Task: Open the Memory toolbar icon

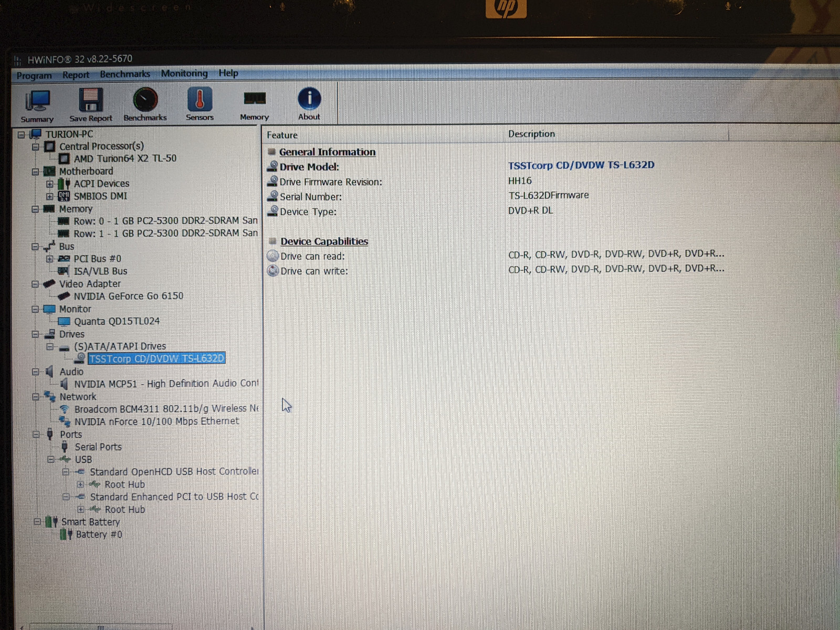Action: pyautogui.click(x=255, y=99)
